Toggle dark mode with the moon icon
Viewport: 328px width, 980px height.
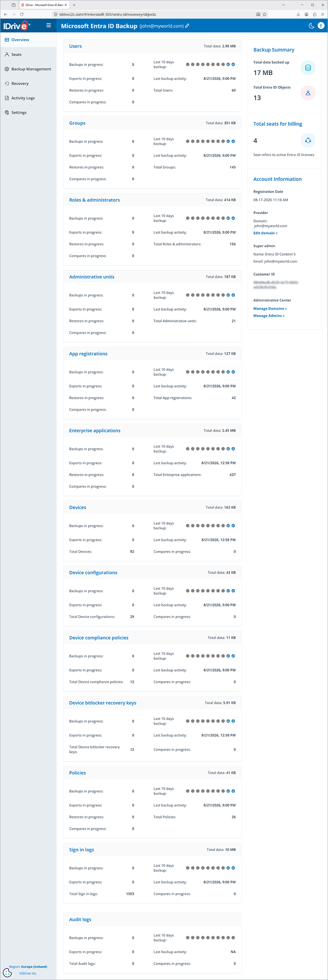pos(311,26)
